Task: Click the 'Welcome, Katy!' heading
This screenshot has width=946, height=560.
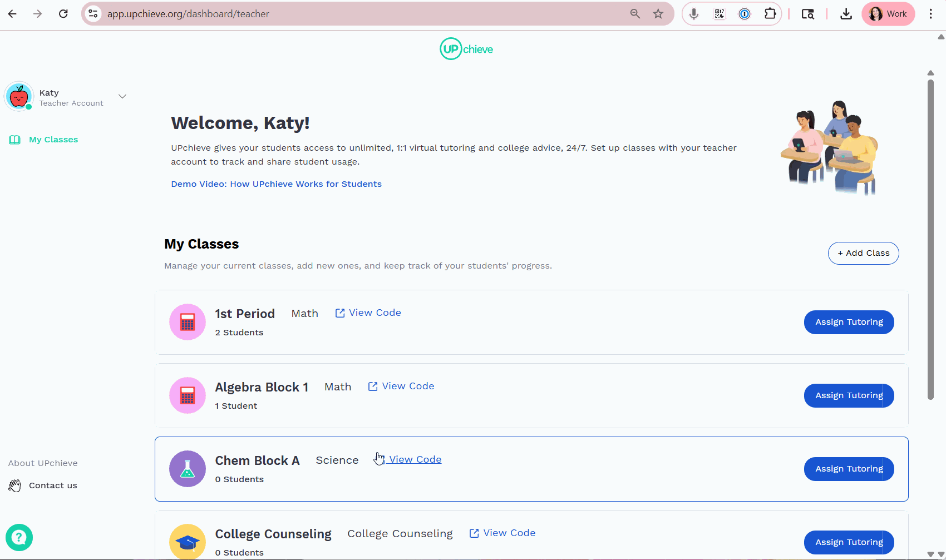Action: tap(240, 123)
